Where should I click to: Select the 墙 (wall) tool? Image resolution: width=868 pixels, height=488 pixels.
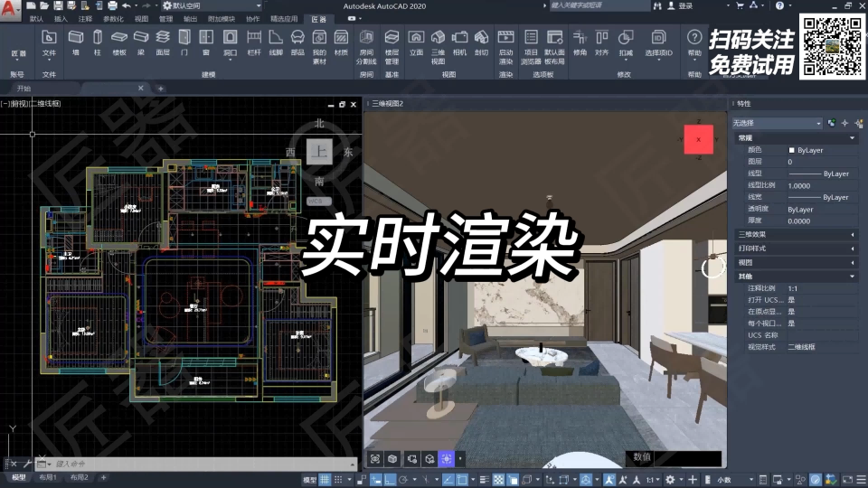(75, 43)
